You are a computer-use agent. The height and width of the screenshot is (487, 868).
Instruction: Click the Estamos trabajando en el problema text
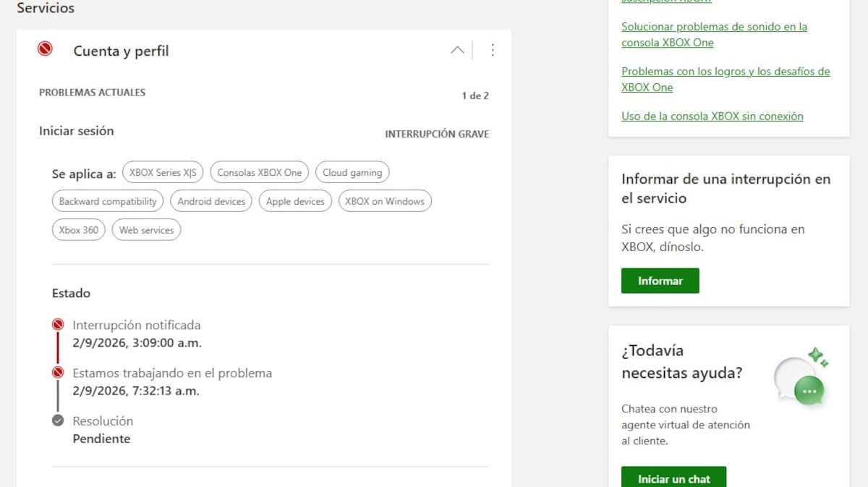click(172, 373)
